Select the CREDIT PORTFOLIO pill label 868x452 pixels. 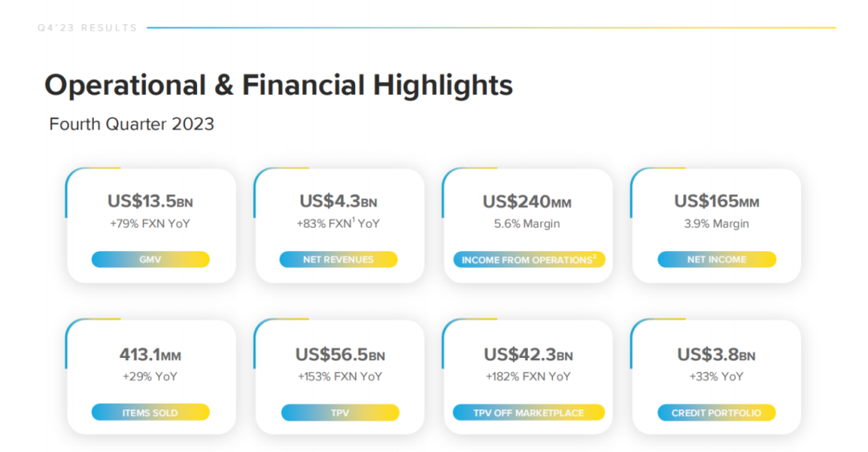coord(716,412)
